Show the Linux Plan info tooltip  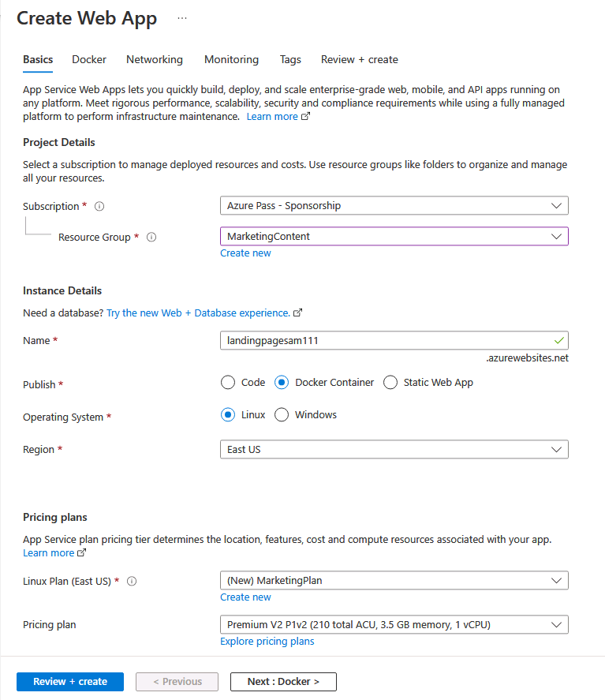[x=130, y=581]
